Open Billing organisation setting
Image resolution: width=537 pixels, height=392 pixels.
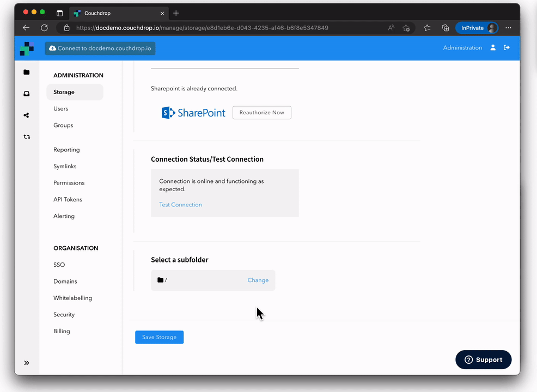62,331
